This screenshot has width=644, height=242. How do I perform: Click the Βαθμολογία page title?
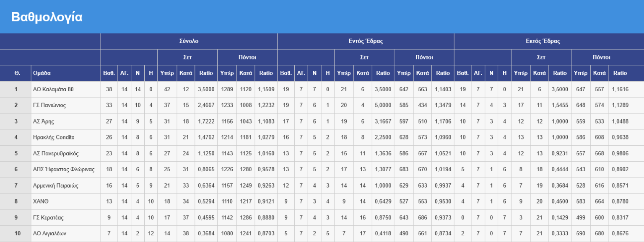tap(47, 17)
